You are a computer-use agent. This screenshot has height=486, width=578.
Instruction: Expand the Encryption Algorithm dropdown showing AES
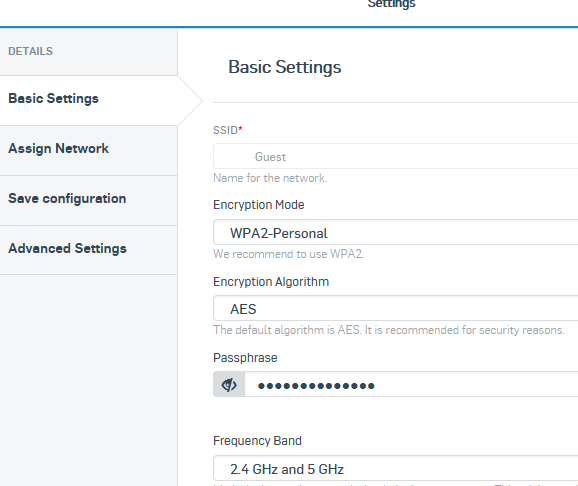pyautogui.click(x=396, y=308)
